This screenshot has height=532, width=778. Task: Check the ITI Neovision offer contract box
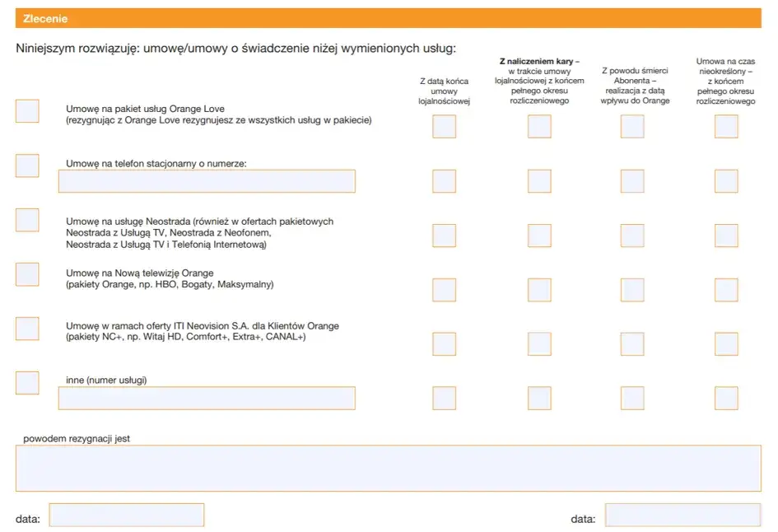[27, 329]
